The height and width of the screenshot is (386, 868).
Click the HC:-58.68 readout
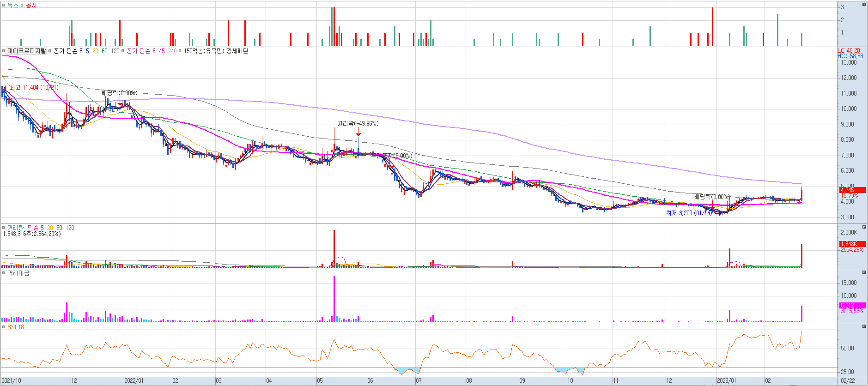pos(850,56)
